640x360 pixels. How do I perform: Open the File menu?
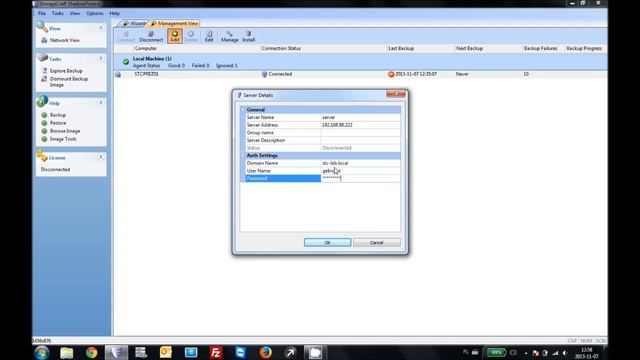point(42,13)
